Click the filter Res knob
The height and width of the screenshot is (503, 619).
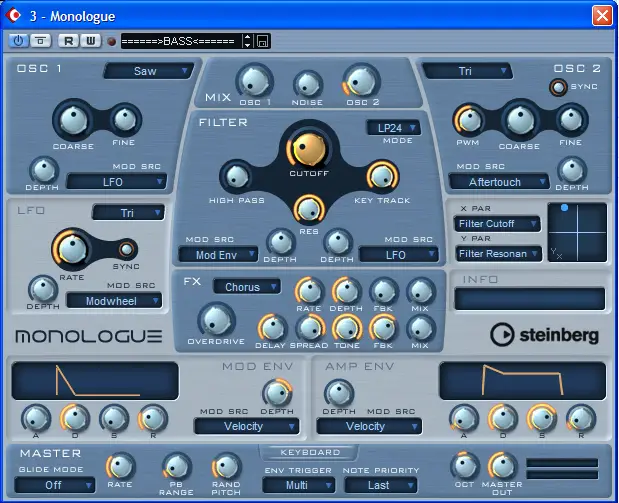tap(309, 209)
